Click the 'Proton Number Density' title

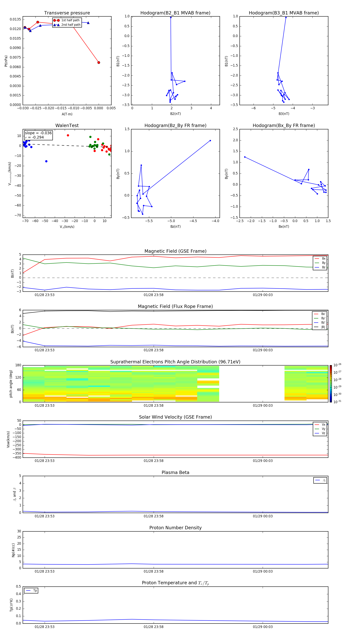(175, 528)
